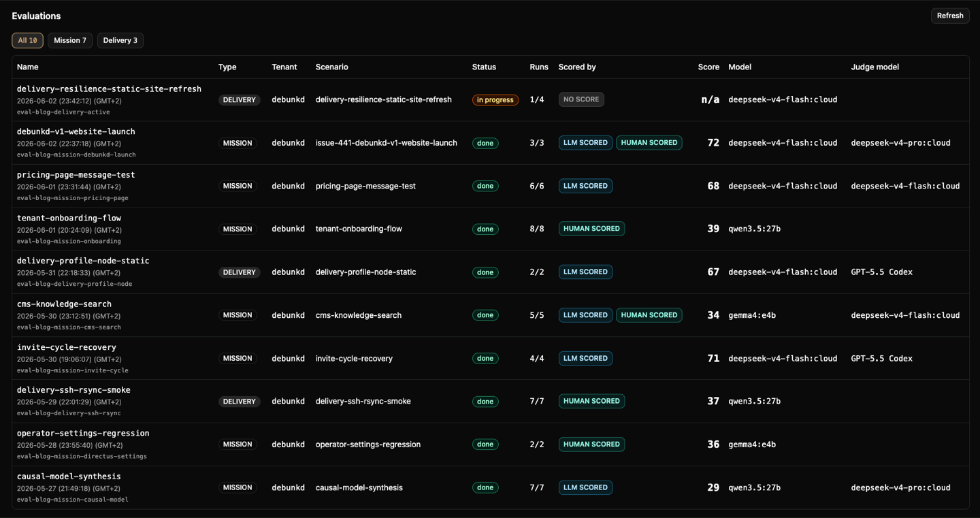Screen dimensions: 980x518
Task: Click HUMAN SCORED badge in debunkd-v1-website-launch row
Action: (649, 143)
